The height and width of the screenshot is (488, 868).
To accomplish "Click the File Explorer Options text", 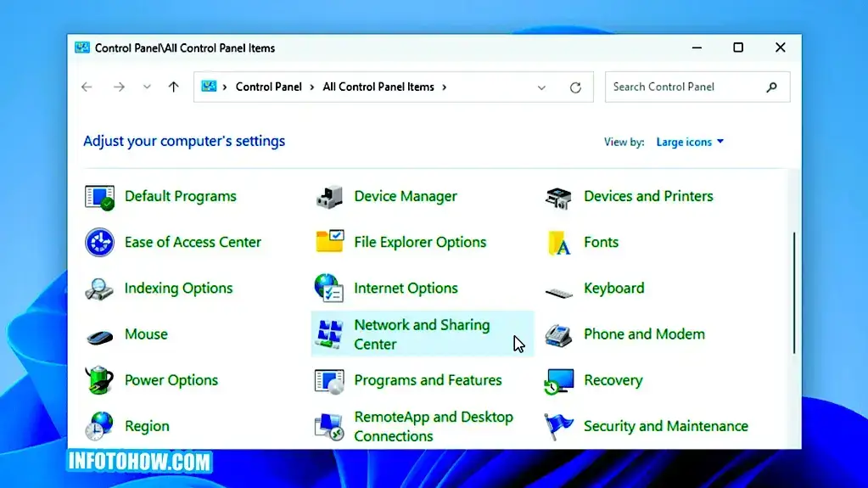I will [x=420, y=242].
